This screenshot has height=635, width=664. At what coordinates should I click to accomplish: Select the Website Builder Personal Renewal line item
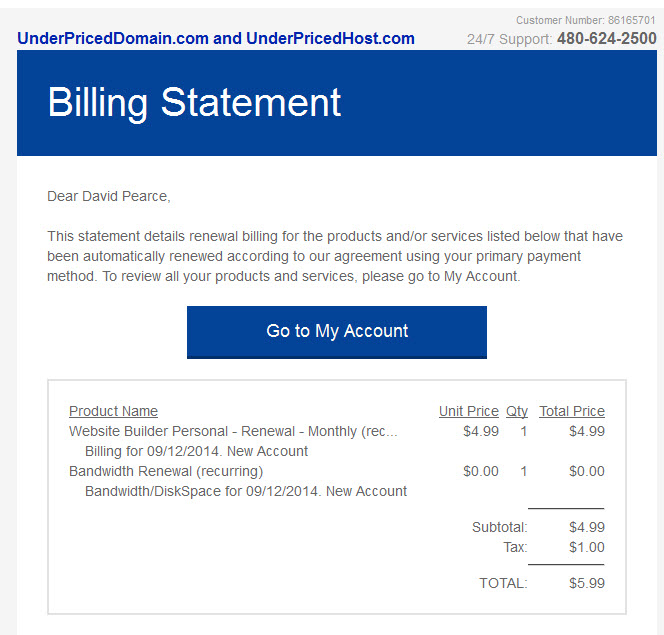pos(233,431)
